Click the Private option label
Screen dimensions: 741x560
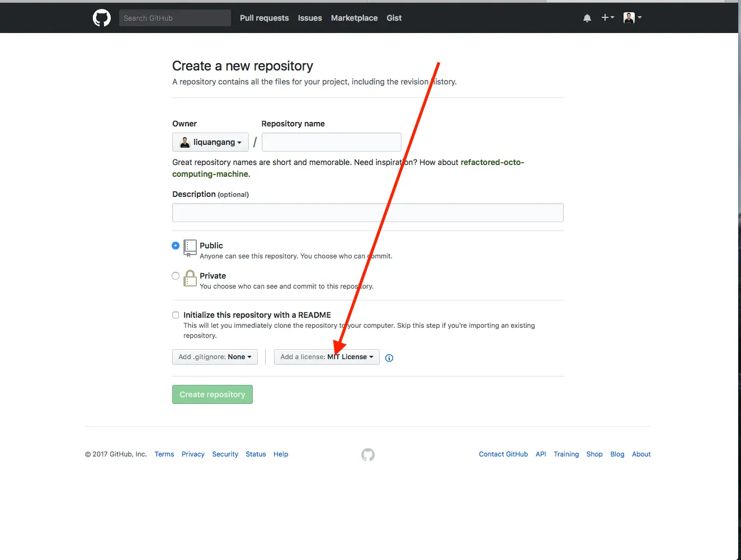click(x=213, y=276)
